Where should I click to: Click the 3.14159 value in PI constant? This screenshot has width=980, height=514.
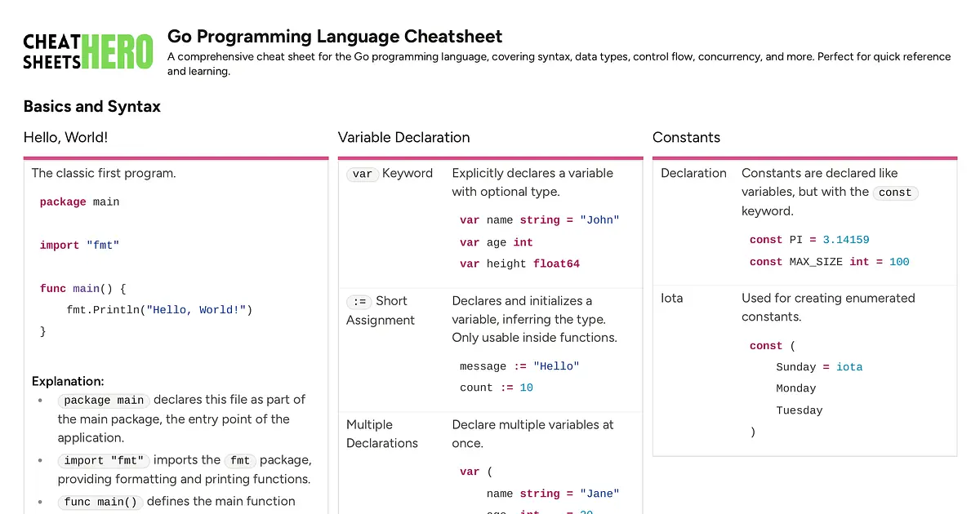846,239
